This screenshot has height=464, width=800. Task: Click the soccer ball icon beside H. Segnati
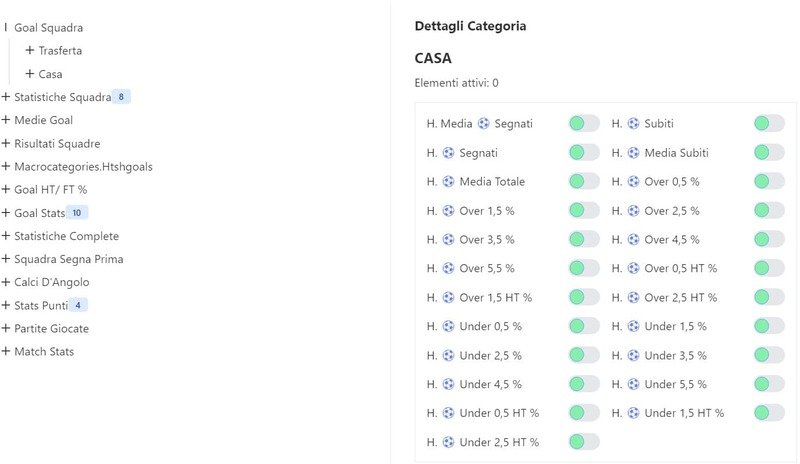[448, 153]
